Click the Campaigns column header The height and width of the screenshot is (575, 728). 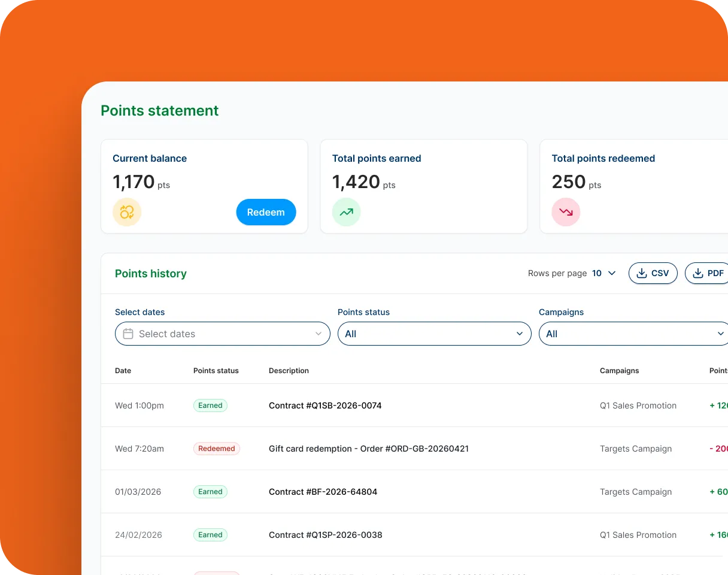pyautogui.click(x=619, y=371)
